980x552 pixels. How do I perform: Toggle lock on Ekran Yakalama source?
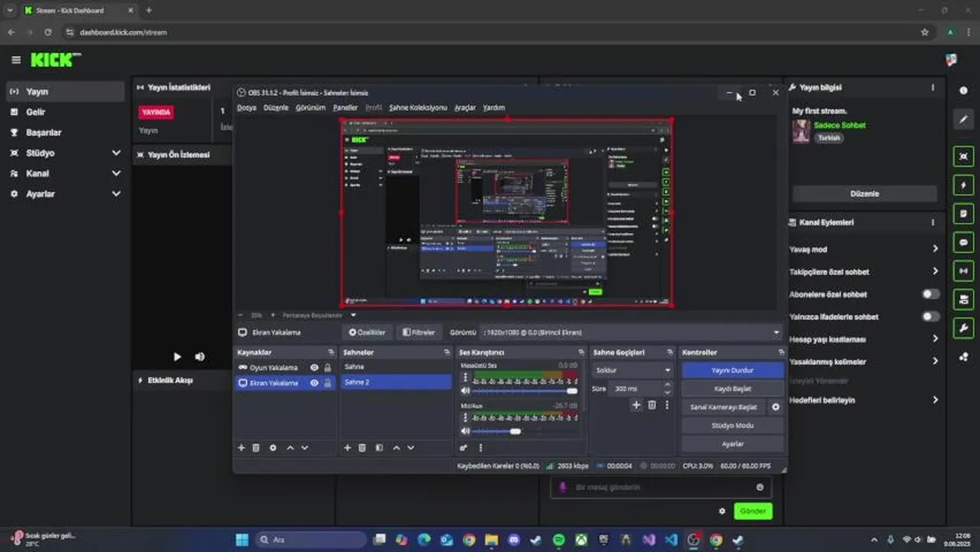click(x=327, y=383)
